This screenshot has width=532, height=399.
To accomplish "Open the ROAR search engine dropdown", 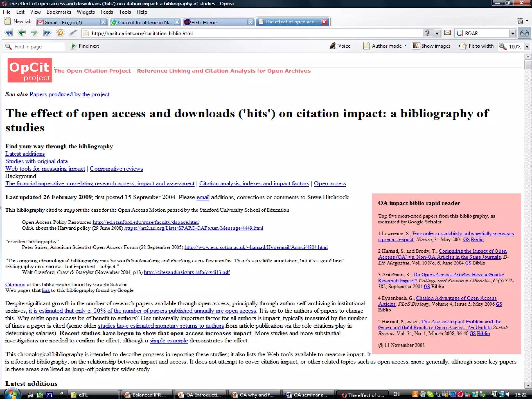I will click(512, 34).
